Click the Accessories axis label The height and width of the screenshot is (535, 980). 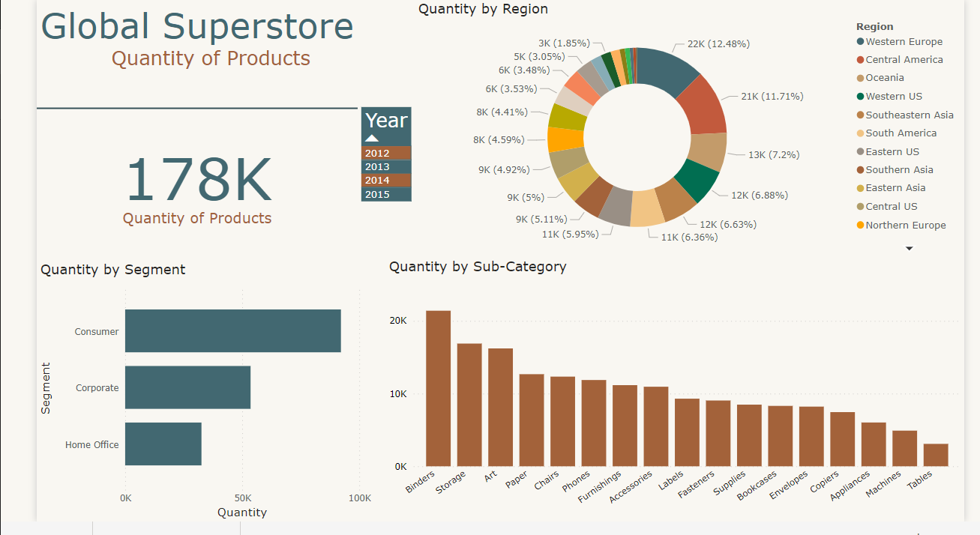point(631,487)
